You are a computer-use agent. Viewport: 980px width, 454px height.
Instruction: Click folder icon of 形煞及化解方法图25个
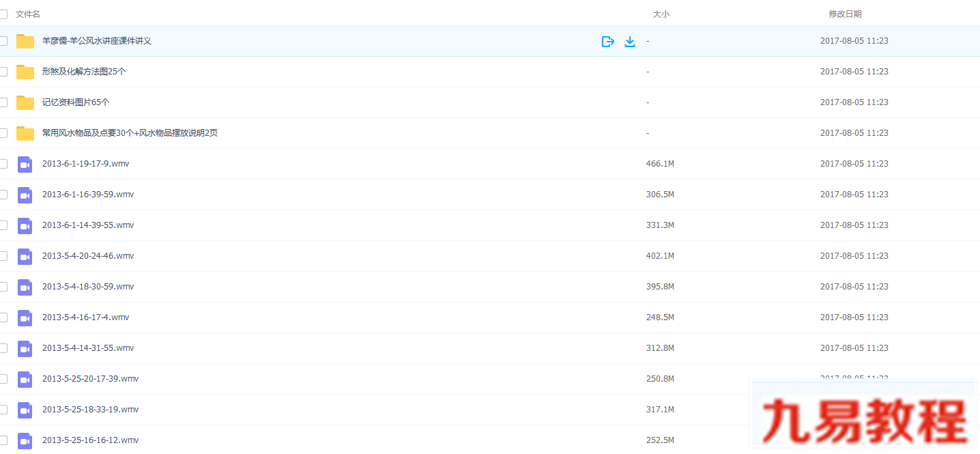click(x=25, y=72)
